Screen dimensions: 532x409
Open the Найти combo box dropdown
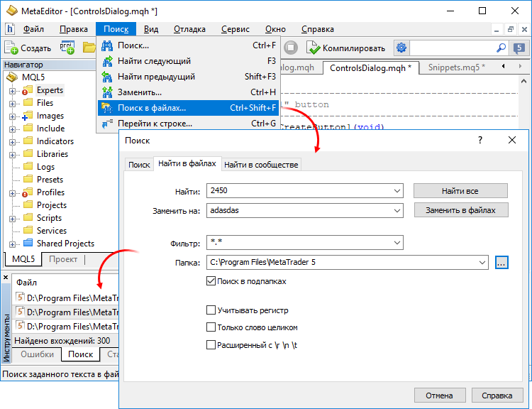[397, 191]
